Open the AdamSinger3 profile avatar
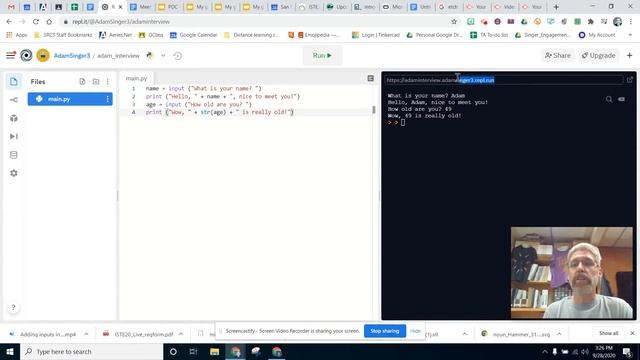 pos(43,55)
